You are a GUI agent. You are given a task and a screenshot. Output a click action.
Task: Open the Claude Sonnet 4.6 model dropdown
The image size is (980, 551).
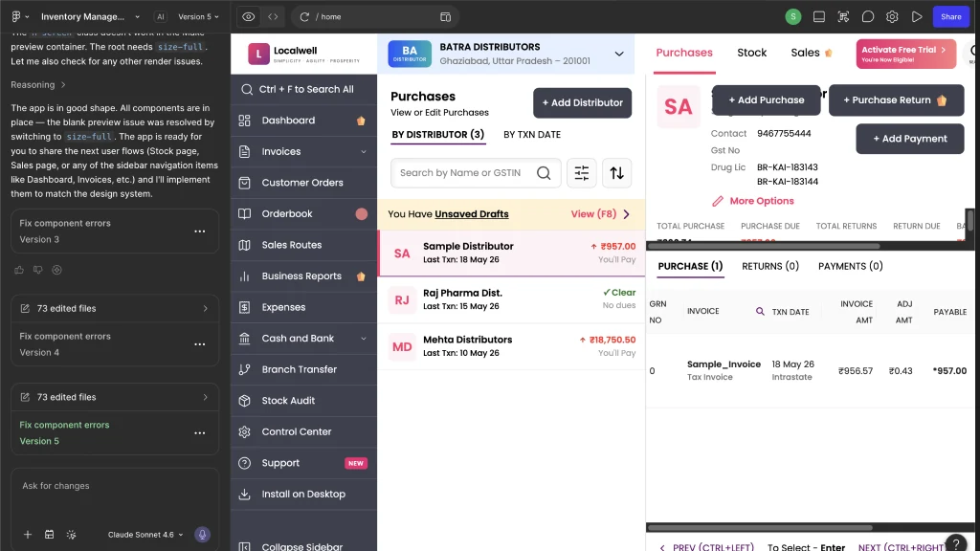point(145,535)
